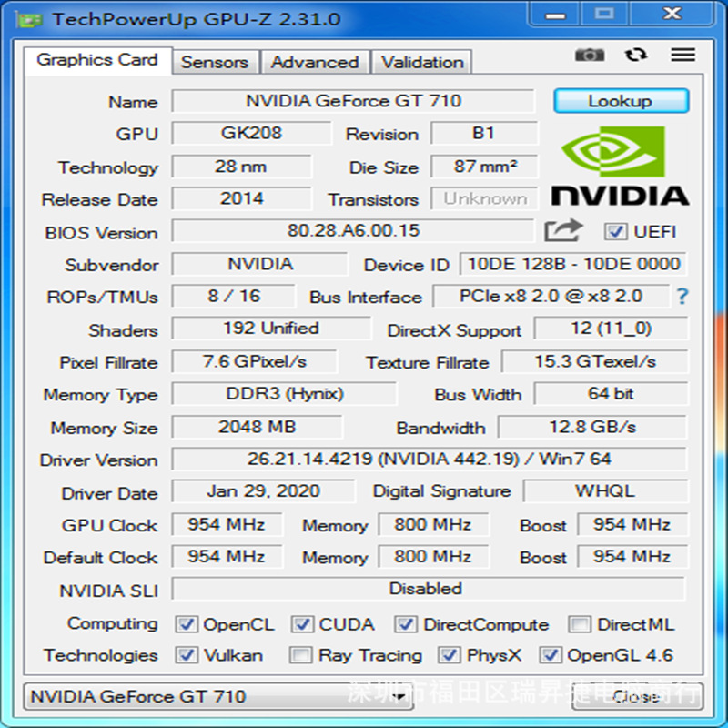The width and height of the screenshot is (728, 728).
Task: Refresh GPU data using circular arrows icon
Action: (x=634, y=56)
